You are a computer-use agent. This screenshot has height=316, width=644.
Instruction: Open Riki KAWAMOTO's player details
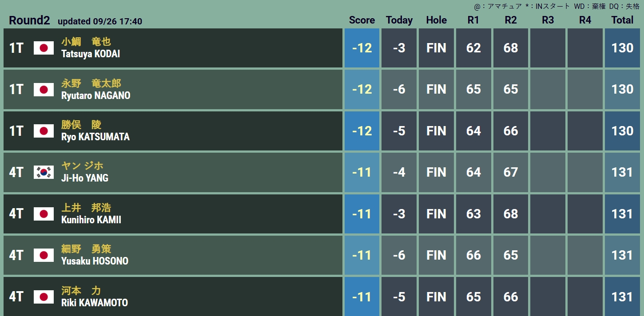coord(95,303)
